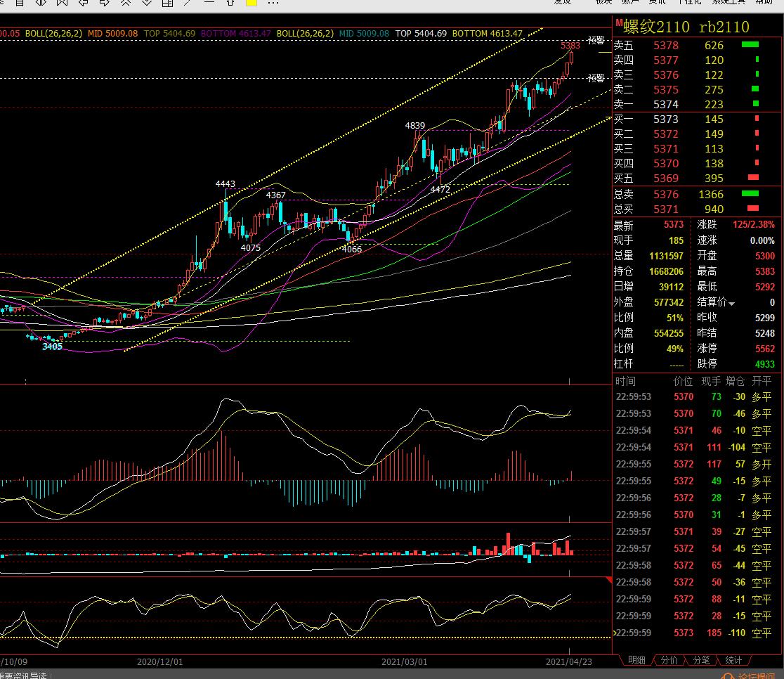Open the yellow color swatch in toolbar
The image size is (784, 679).
(x=251, y=3)
